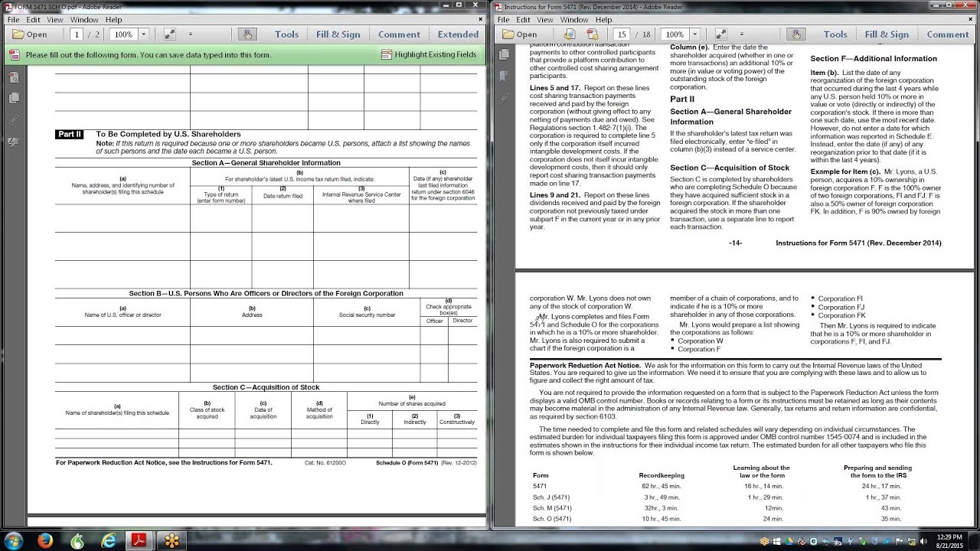Click page number field showing 15 in Instructions window
The image size is (980, 551).
pyautogui.click(x=622, y=34)
